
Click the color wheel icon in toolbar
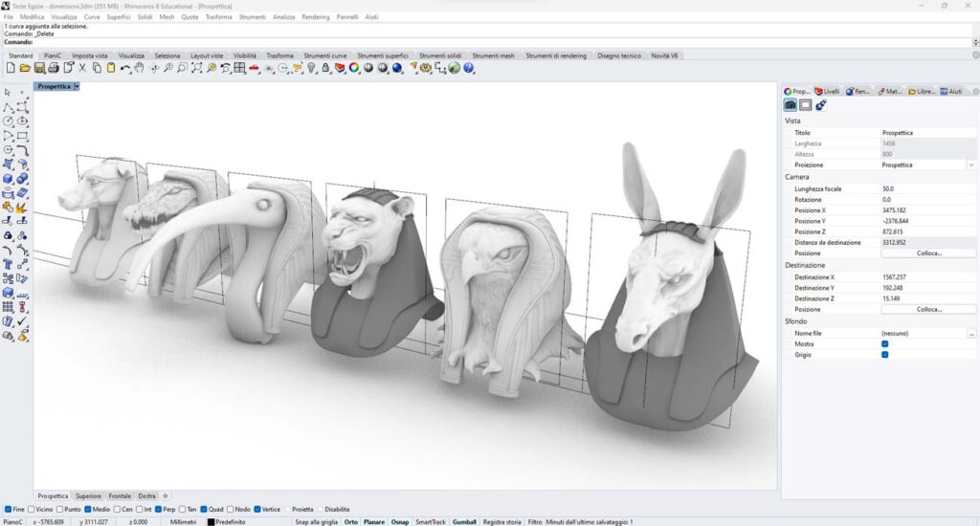coord(354,68)
